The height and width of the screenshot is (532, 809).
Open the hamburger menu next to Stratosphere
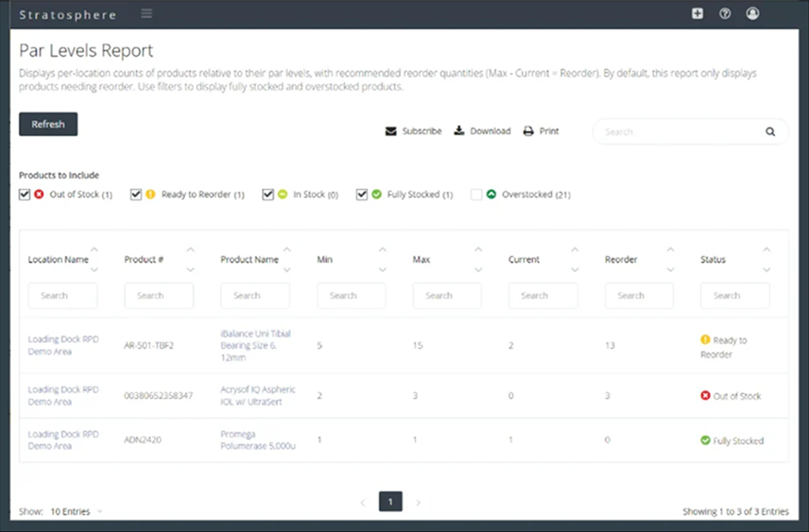click(146, 14)
